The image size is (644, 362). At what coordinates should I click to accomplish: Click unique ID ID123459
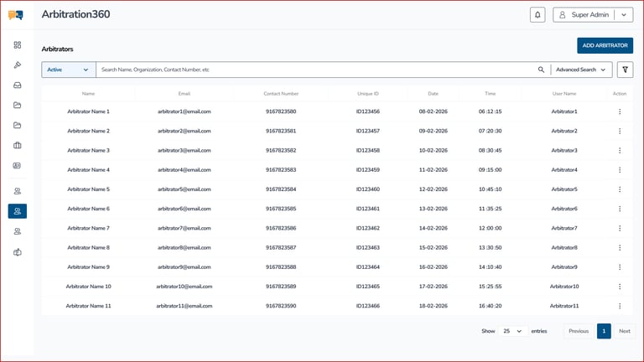pyautogui.click(x=368, y=170)
